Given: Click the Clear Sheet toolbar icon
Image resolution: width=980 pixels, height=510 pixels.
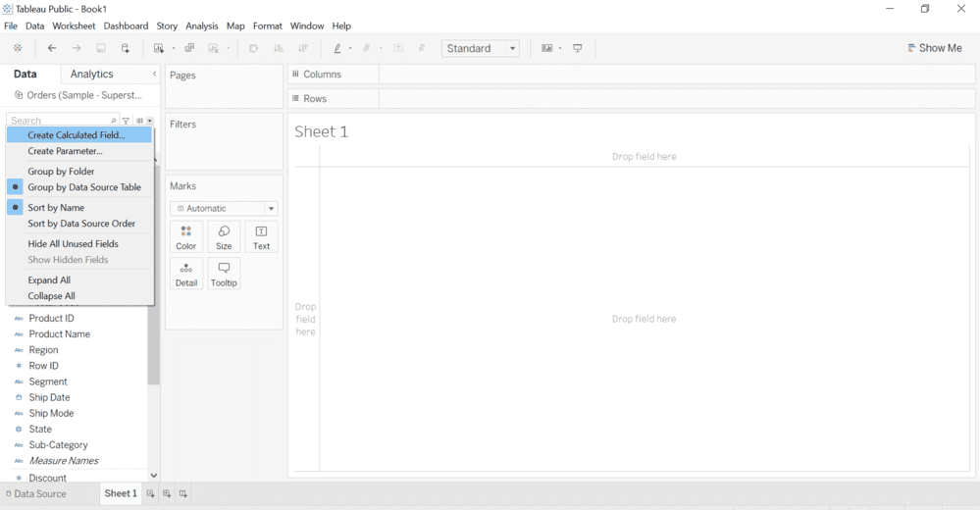Looking at the screenshot, I should pos(214,48).
